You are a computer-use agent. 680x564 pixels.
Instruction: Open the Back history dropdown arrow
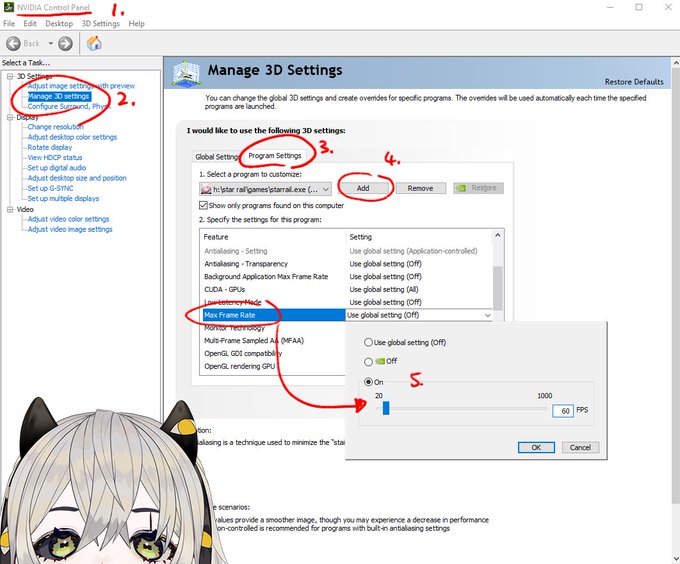(51, 43)
